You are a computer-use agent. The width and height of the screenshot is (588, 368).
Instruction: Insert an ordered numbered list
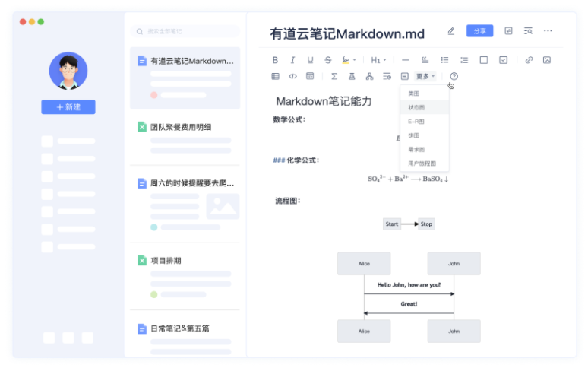(x=464, y=60)
